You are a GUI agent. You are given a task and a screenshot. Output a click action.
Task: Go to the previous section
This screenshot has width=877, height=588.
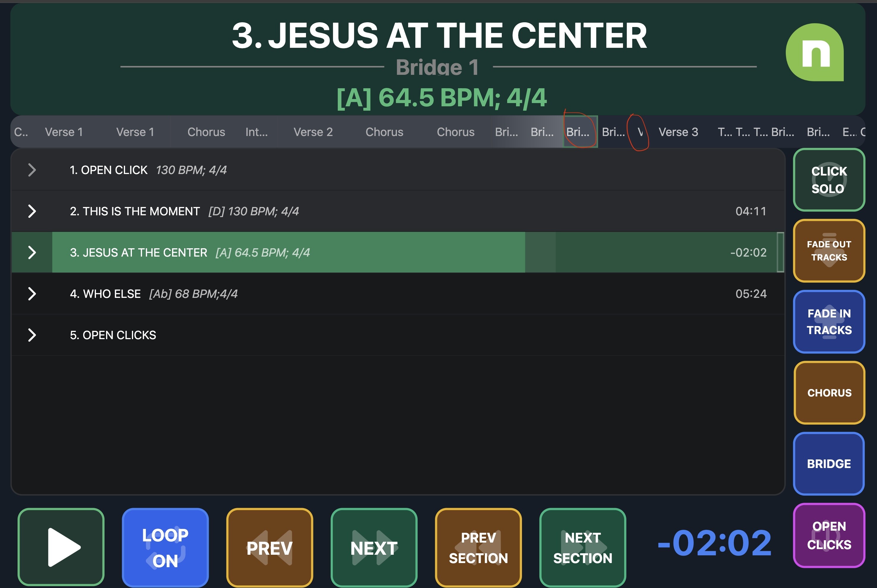coord(478,547)
